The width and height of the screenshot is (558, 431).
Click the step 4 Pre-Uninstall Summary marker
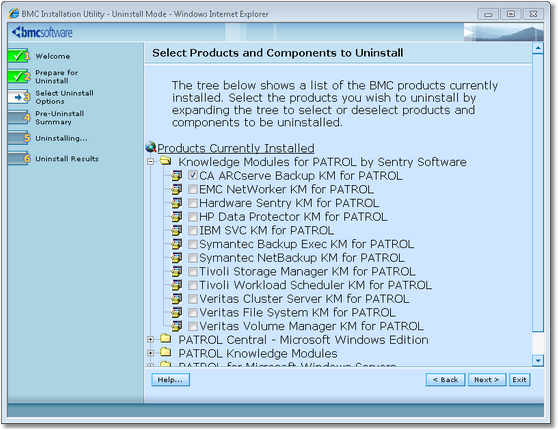[x=19, y=117]
